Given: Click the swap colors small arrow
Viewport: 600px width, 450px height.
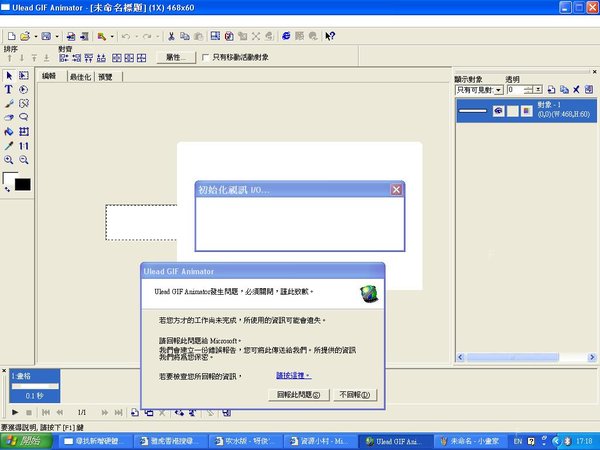Looking at the screenshot, I should (x=7, y=189).
